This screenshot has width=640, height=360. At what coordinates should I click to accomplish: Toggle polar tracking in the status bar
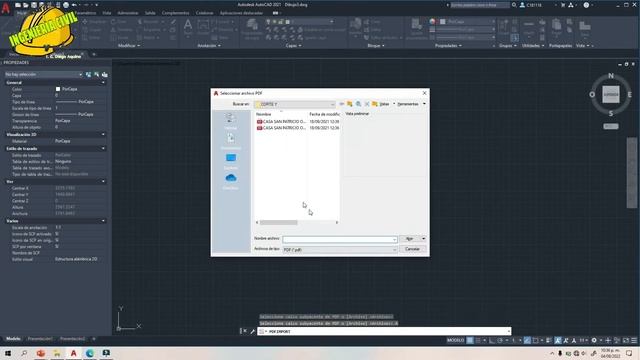pyautogui.click(x=500, y=340)
